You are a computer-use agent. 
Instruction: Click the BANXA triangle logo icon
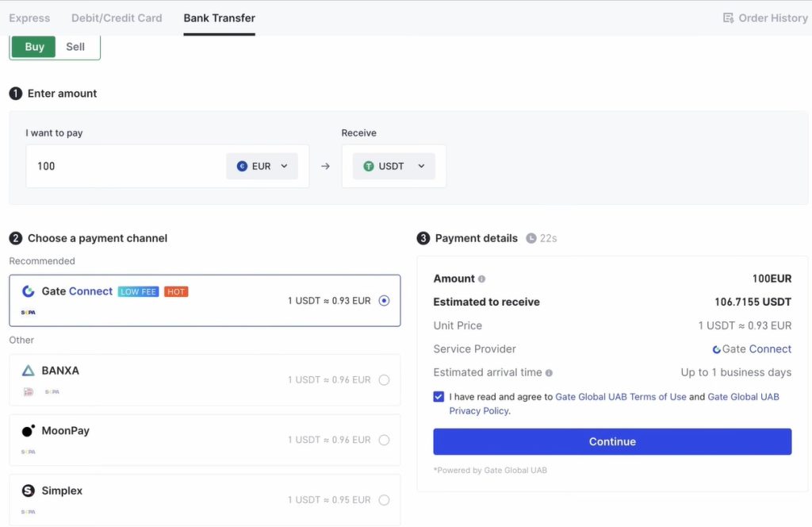point(26,370)
